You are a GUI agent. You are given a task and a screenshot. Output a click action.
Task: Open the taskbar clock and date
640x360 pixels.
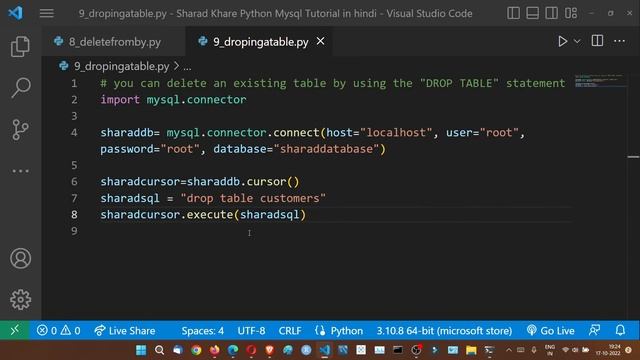608,350
